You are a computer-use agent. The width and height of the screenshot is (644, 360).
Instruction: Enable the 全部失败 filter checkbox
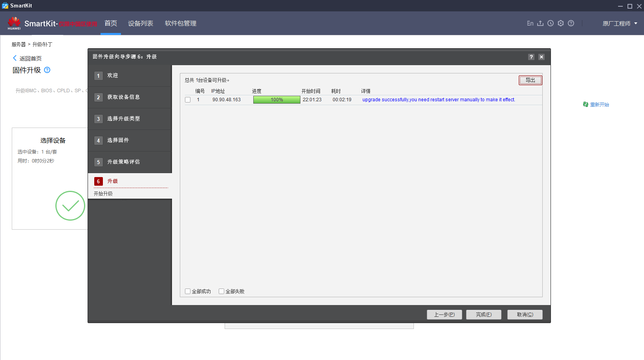point(221,291)
